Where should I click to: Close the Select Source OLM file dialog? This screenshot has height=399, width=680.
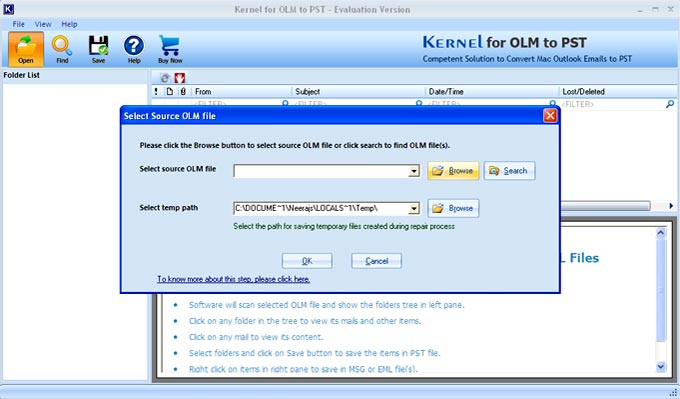(550, 116)
